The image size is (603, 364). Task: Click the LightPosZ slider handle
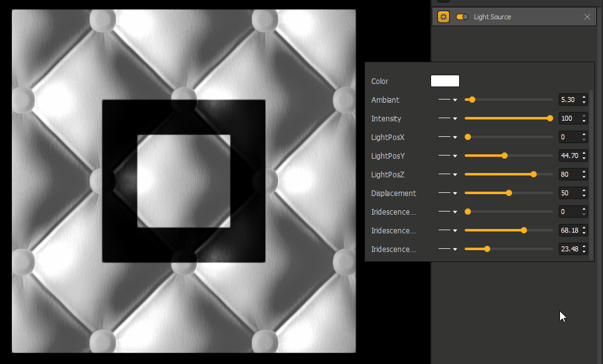(x=534, y=174)
